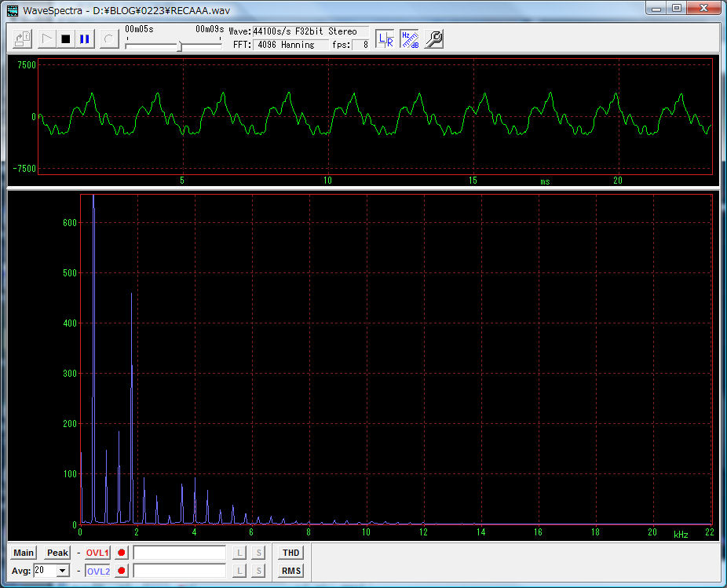The height and width of the screenshot is (588, 727).
Task: Minimize the WaveSpectra window
Action: coord(656,9)
